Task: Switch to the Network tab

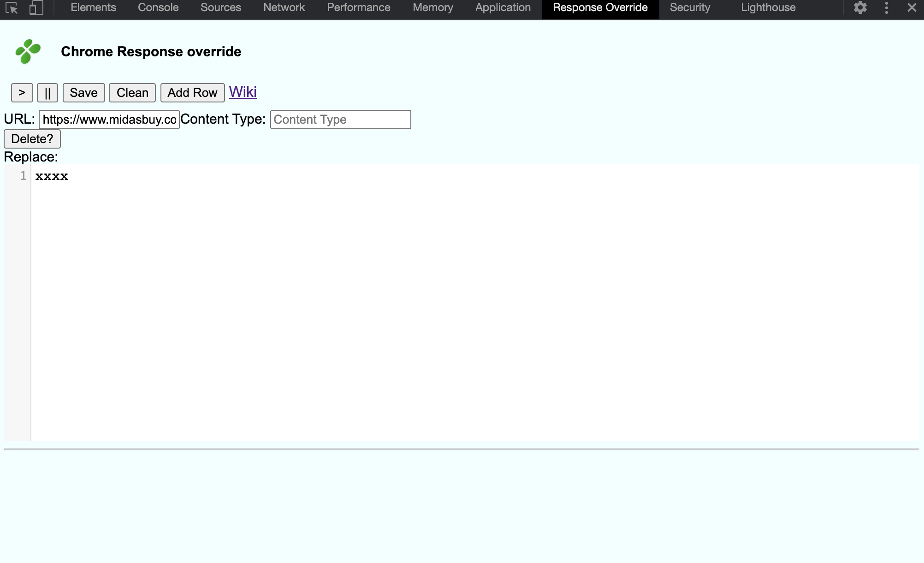Action: [x=284, y=7]
